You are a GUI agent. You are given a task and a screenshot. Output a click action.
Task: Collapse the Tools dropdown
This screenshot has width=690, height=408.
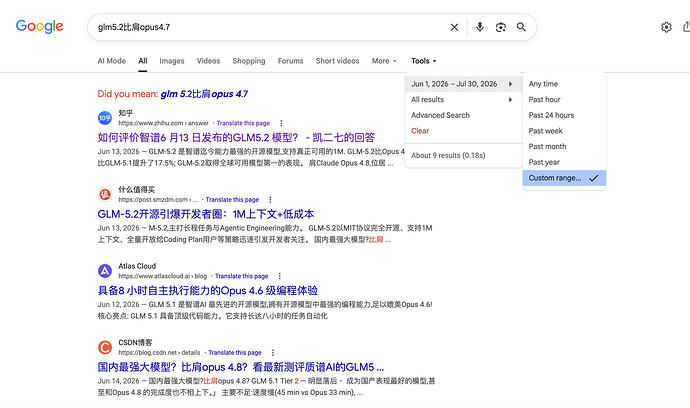click(424, 61)
